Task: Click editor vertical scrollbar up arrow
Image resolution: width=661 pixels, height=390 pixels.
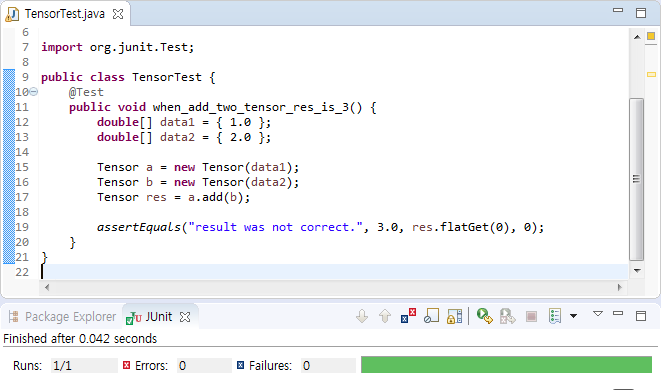Action: click(637, 37)
